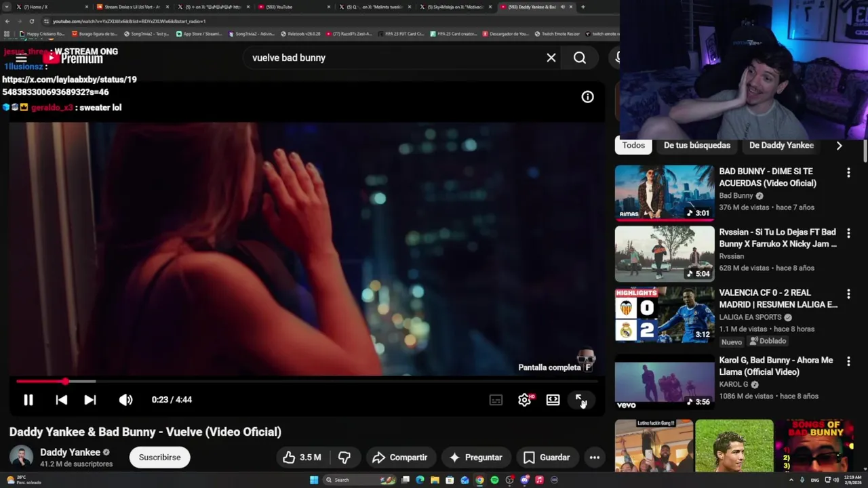868x488 pixels.
Task: Open the 'Si Tu Lo Dejas' video thumbnail
Action: (665, 254)
